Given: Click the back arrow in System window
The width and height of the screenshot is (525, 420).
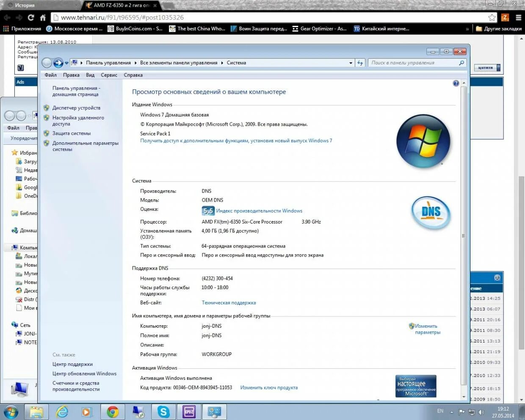Looking at the screenshot, I should click(47, 63).
